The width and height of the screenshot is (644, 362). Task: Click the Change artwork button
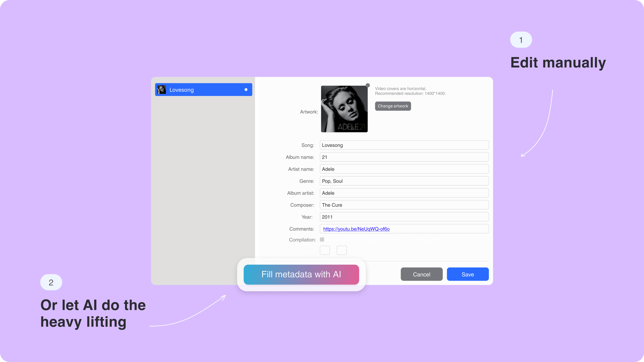pos(392,106)
